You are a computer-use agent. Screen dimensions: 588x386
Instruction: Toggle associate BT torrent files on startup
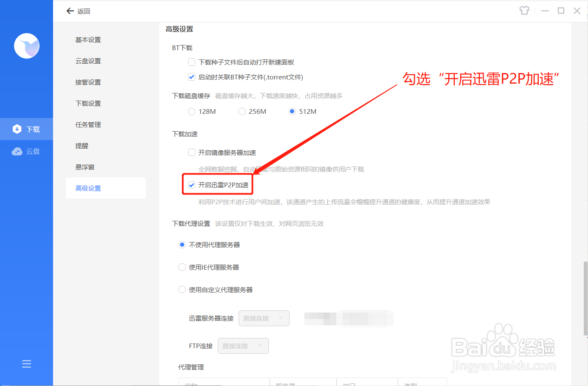point(191,77)
